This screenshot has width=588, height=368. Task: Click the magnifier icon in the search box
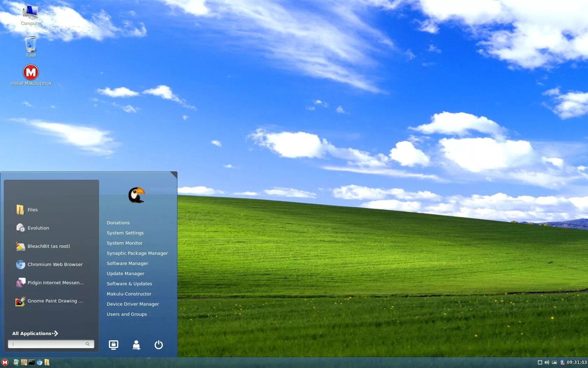(x=87, y=344)
